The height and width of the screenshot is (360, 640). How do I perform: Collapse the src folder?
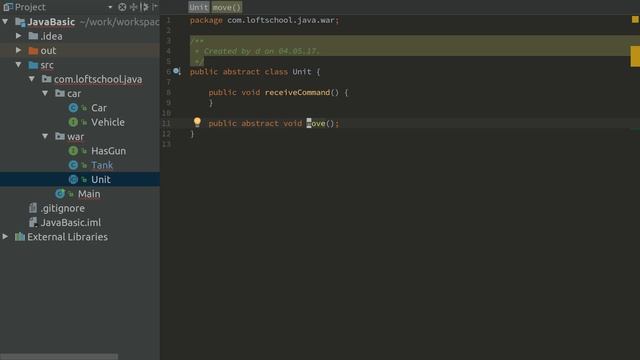click(18, 64)
